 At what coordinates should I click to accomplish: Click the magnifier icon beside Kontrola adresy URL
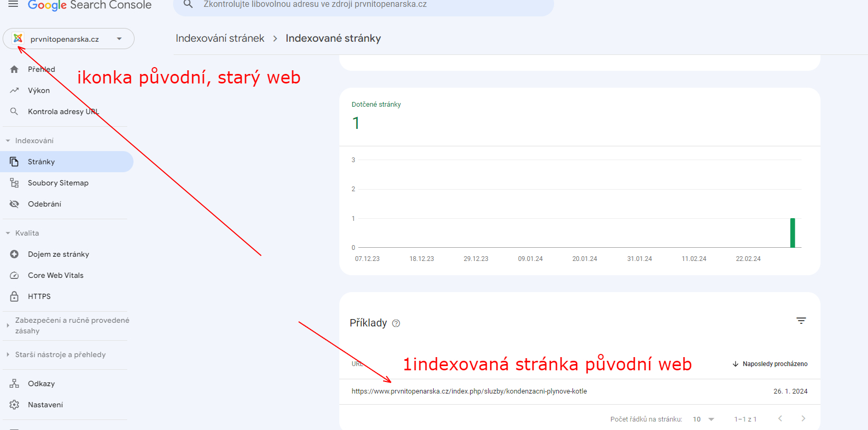(14, 111)
